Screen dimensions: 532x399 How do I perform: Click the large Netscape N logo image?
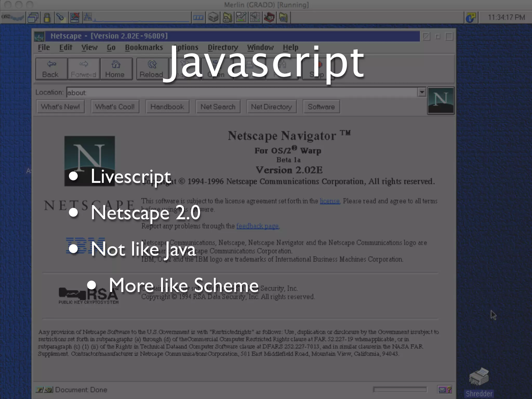pyautogui.click(x=90, y=161)
